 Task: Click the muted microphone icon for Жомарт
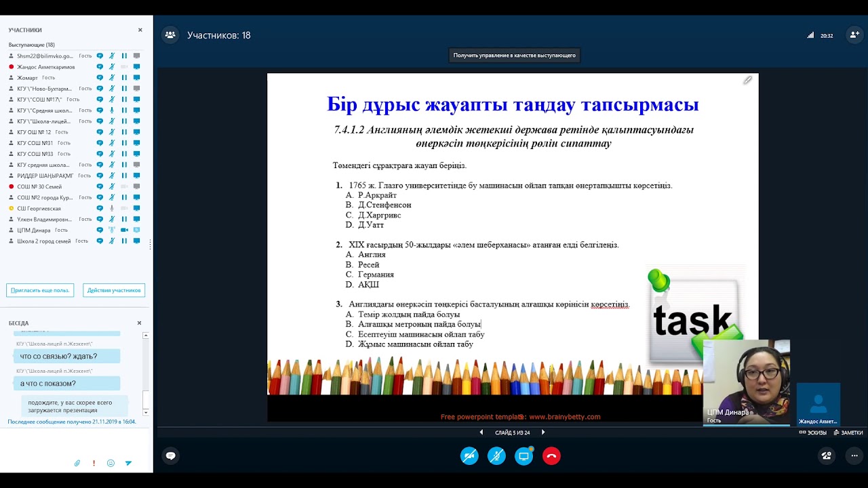(112, 78)
